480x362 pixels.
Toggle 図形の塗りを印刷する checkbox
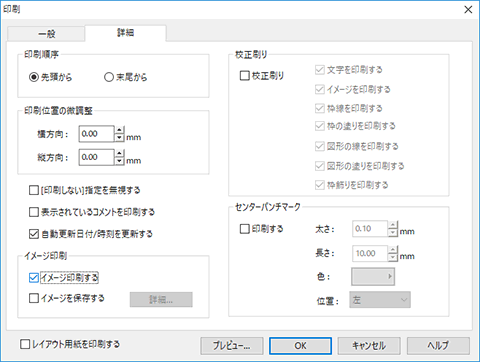click(320, 166)
